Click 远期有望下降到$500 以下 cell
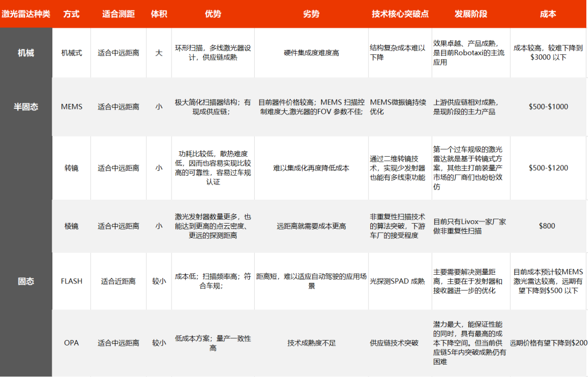The width and height of the screenshot is (588, 377). 548,281
